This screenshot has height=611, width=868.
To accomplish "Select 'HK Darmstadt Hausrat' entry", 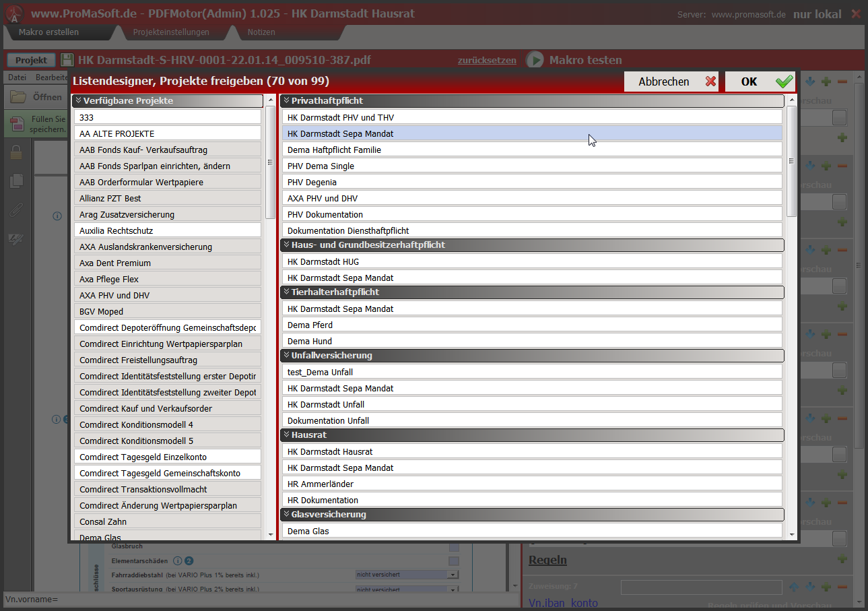I will pos(533,451).
